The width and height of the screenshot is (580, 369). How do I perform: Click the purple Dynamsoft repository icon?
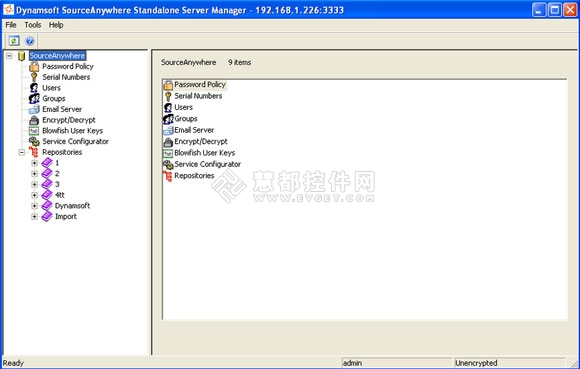(47, 206)
